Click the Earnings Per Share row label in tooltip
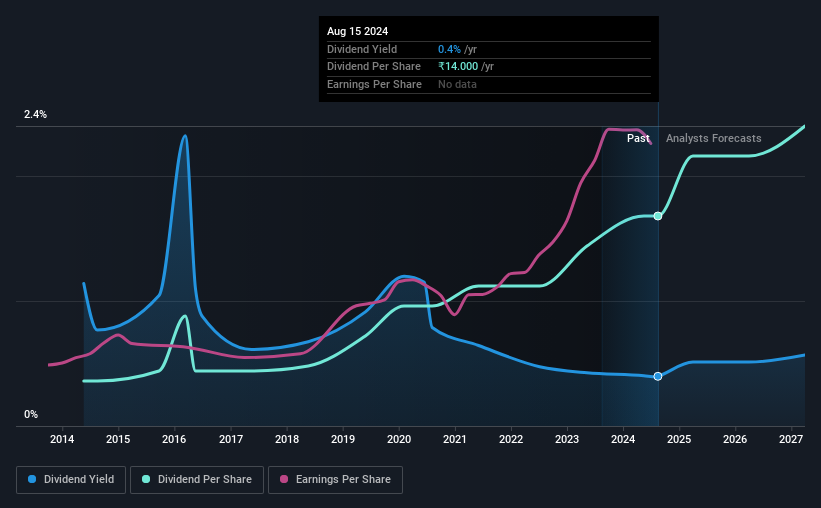 [374, 84]
